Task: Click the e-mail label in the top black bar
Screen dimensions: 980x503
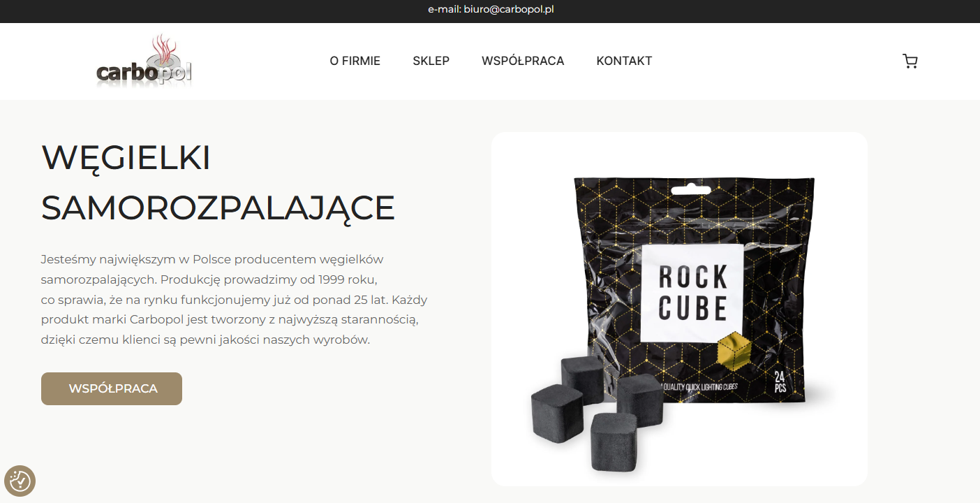Action: (444, 10)
